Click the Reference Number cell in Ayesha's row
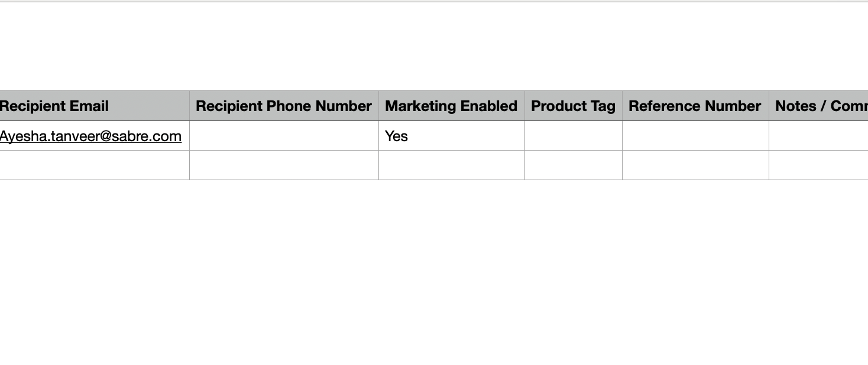This screenshot has width=868, height=365. (695, 136)
